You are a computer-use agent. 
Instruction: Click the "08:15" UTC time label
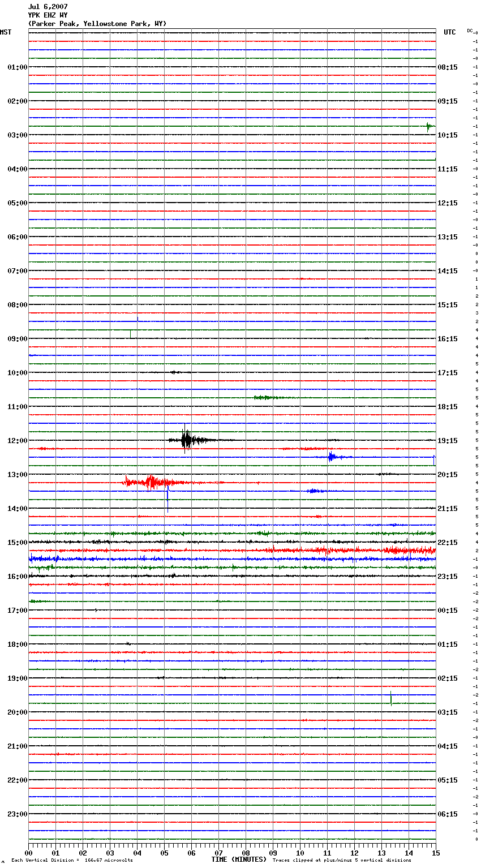[x=448, y=67]
